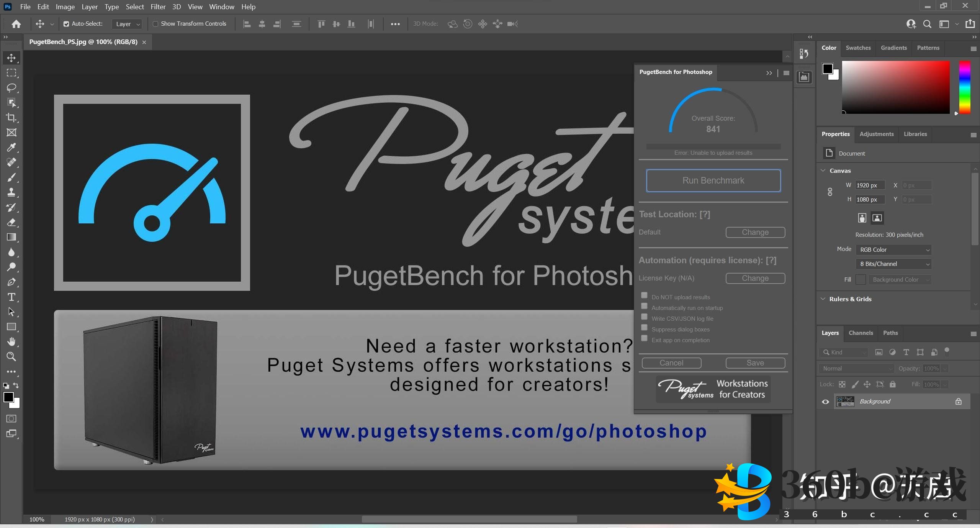This screenshot has width=980, height=528.
Task: Pick a hue from the color spectrum bar
Action: coord(964,87)
